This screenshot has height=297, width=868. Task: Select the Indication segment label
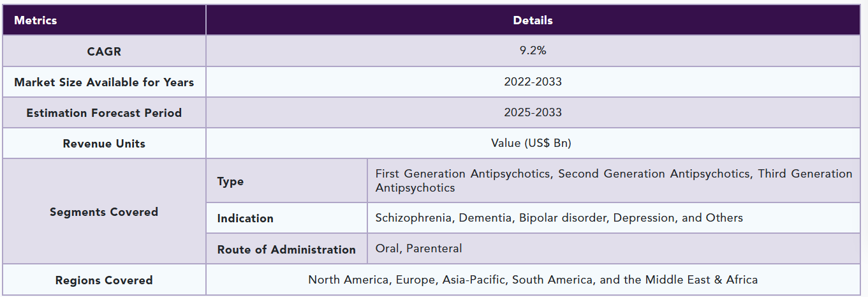(245, 218)
